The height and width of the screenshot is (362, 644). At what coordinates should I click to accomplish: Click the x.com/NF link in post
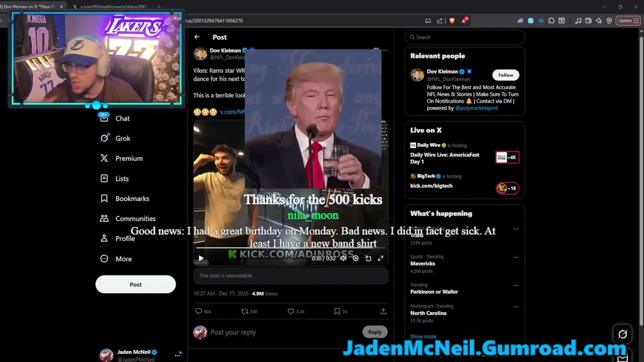232,112
